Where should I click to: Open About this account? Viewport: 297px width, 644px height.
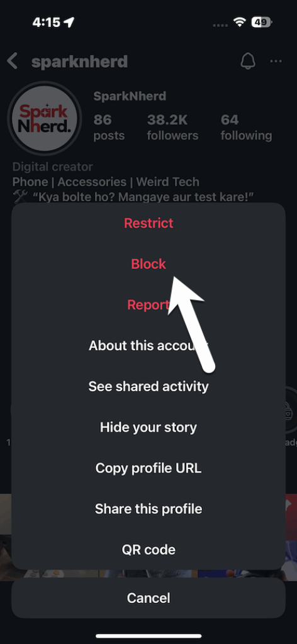(148, 345)
